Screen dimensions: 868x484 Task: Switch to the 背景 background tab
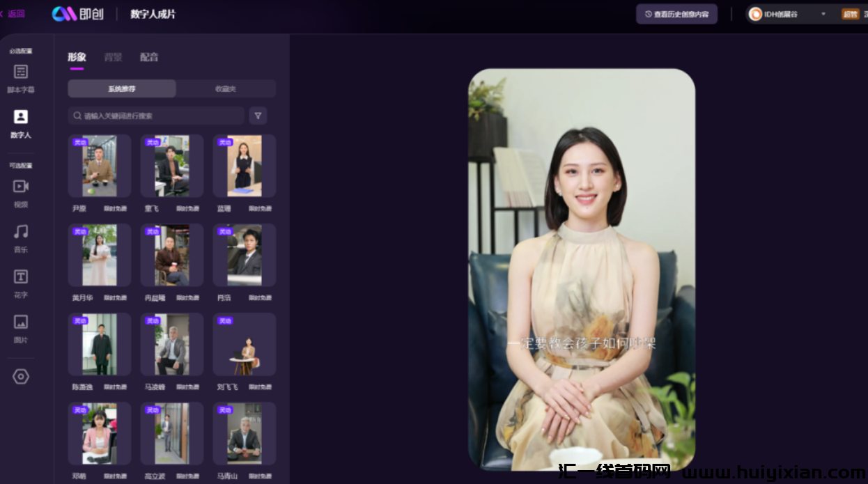(113, 57)
